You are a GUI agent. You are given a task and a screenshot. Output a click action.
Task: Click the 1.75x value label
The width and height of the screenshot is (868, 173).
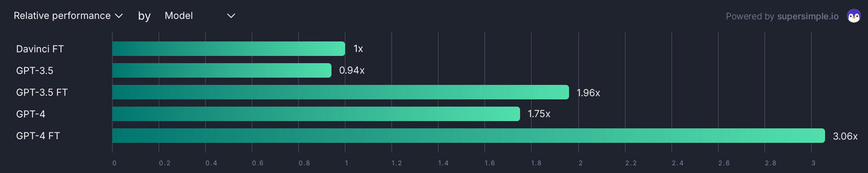tap(539, 114)
